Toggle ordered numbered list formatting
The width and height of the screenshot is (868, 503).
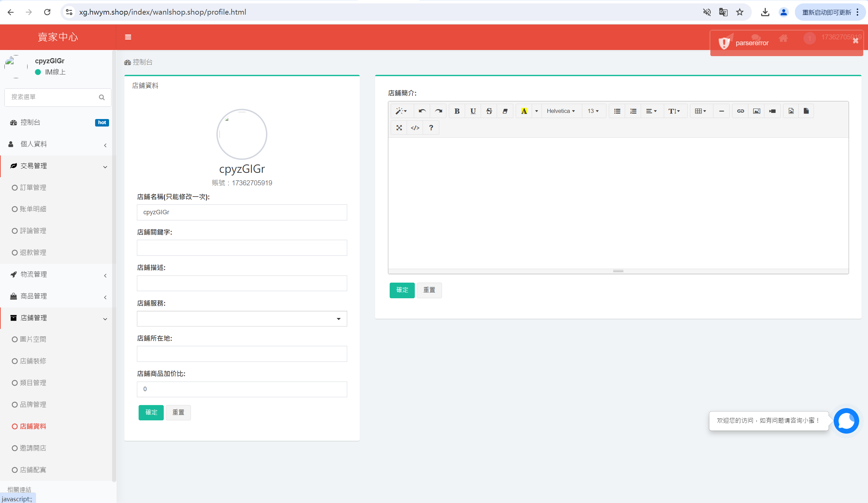tap(633, 111)
